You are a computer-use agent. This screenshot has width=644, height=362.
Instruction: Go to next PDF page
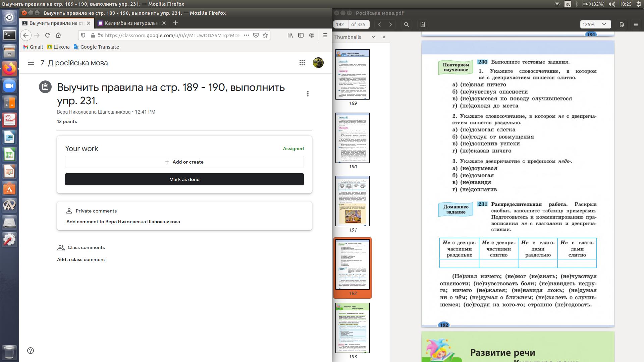[x=390, y=24]
